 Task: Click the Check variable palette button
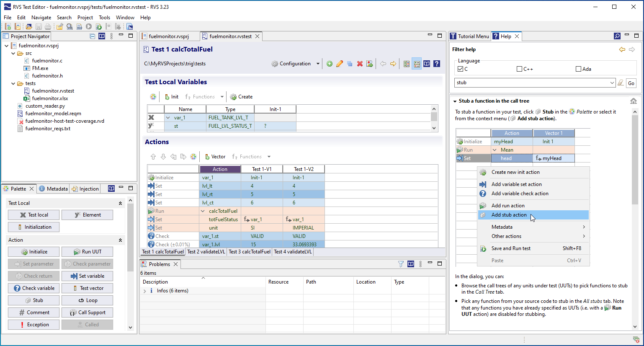pyautogui.click(x=33, y=288)
